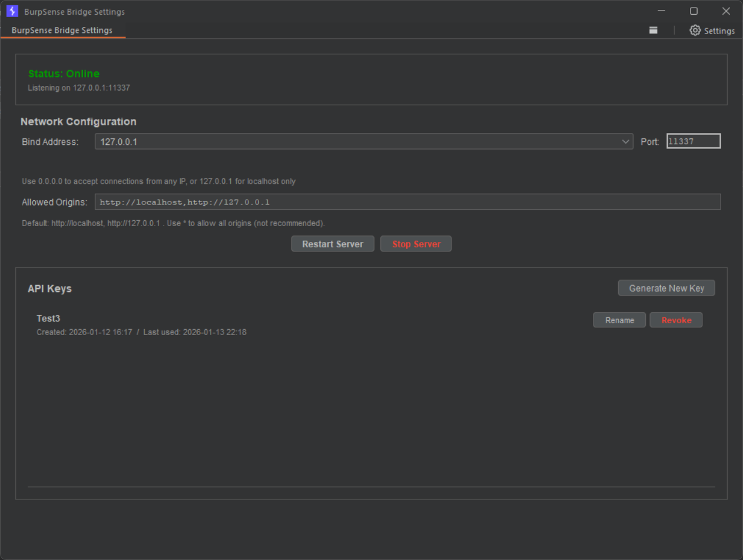Click the 'Use 0.0.0.0 to accept connections' hint
This screenshot has height=560, width=743.
159,181
